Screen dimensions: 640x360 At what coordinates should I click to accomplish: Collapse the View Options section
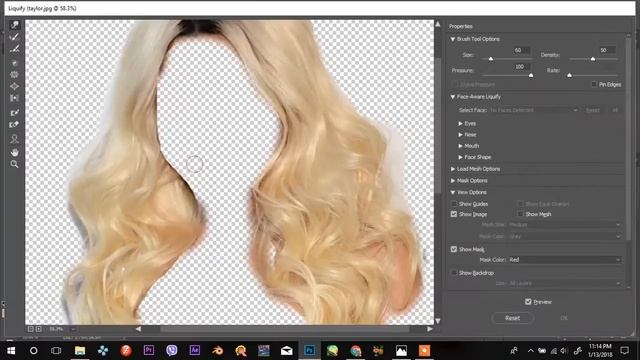click(453, 192)
